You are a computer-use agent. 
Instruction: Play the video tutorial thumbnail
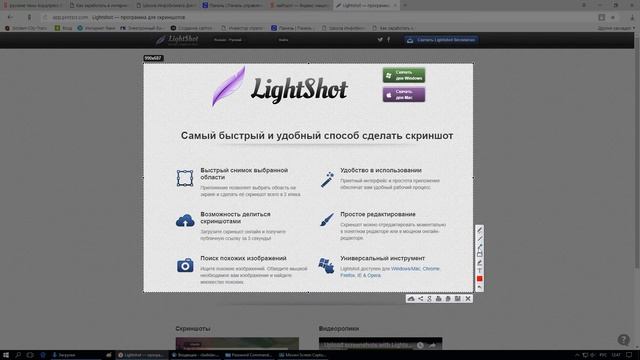(380, 343)
